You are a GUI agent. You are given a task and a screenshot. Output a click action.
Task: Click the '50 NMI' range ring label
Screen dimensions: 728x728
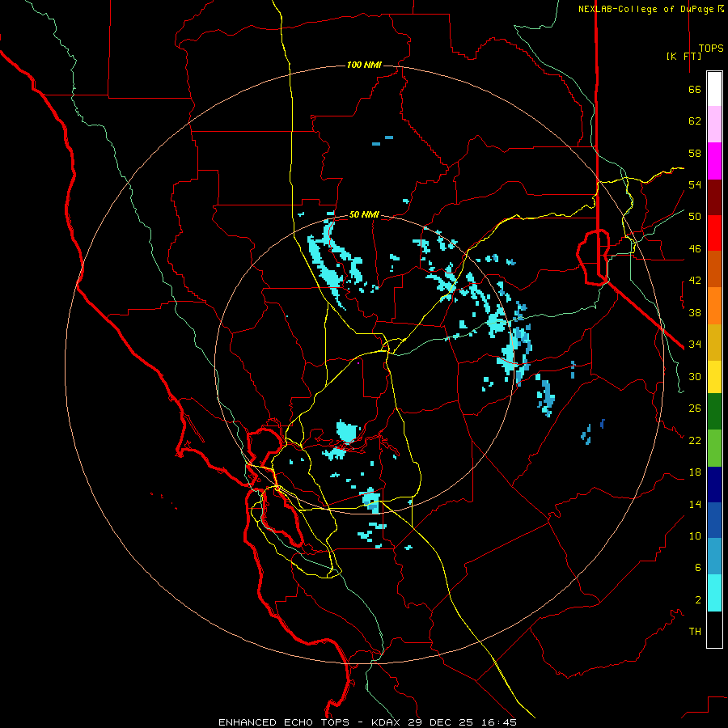pyautogui.click(x=364, y=214)
